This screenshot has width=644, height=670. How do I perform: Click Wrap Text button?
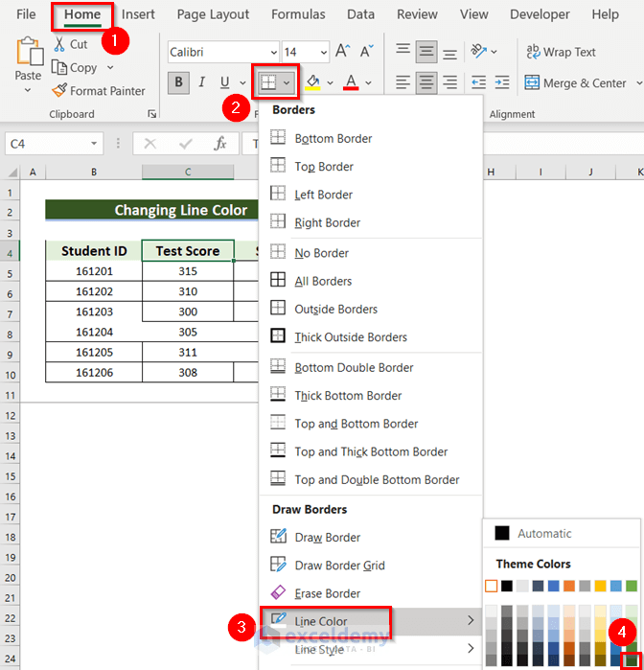point(561,52)
